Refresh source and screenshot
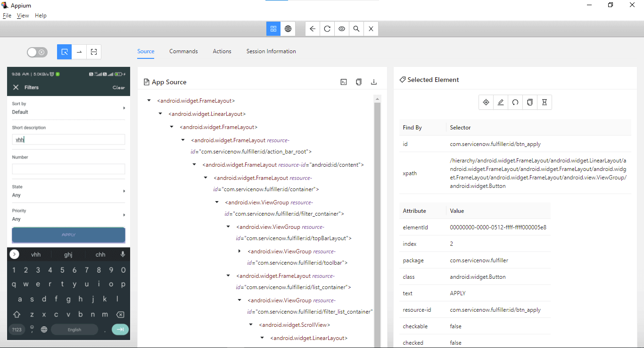The width and height of the screenshot is (644, 348). (327, 29)
